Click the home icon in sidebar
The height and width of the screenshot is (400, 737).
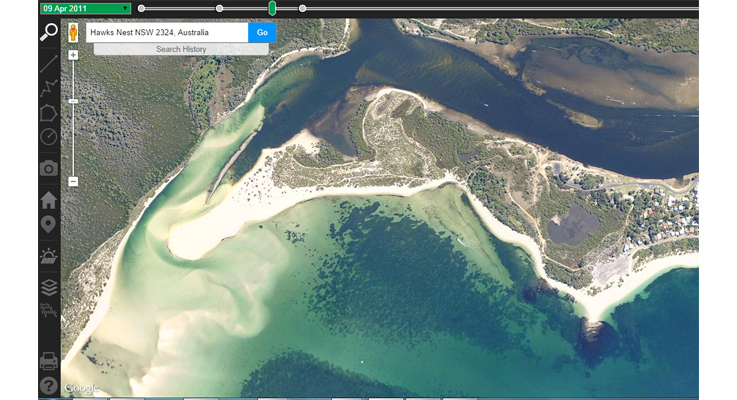point(49,200)
